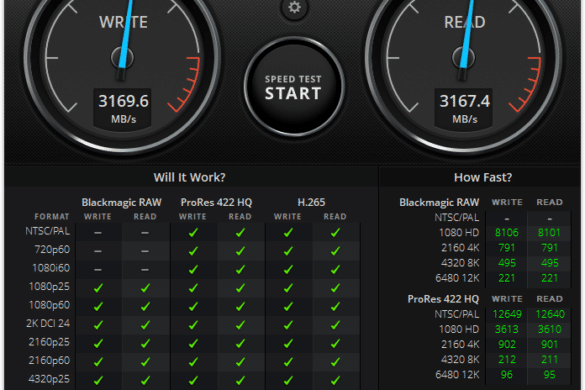The image size is (585, 390).
Task: Click Blackmagic RAW read checkmark for 2160p25
Action: coord(146,343)
